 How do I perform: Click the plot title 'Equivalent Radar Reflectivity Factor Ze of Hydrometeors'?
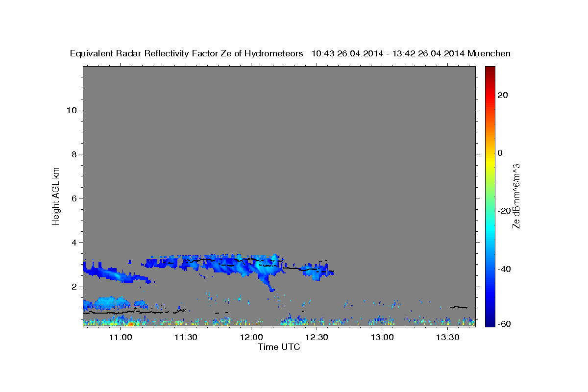click(186, 54)
